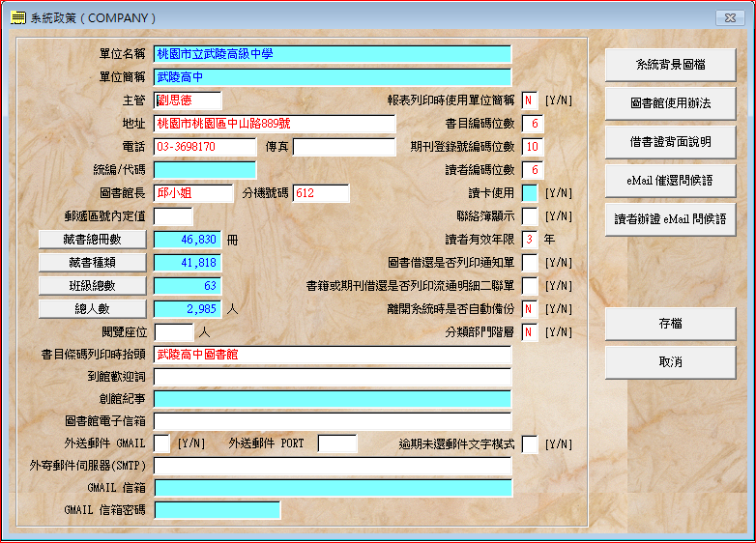Click 讀者辦證 eMail 問候語 button
The width and height of the screenshot is (756, 543).
[670, 219]
